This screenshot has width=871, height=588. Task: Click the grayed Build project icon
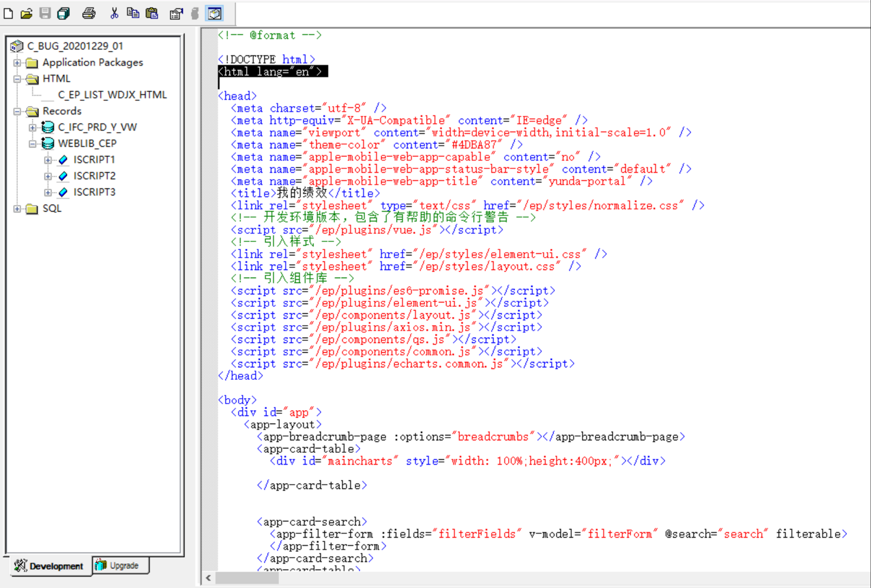click(195, 14)
